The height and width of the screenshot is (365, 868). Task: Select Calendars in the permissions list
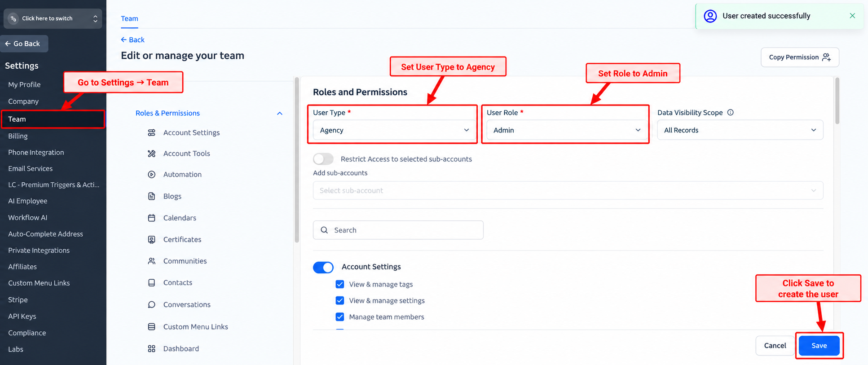(180, 218)
